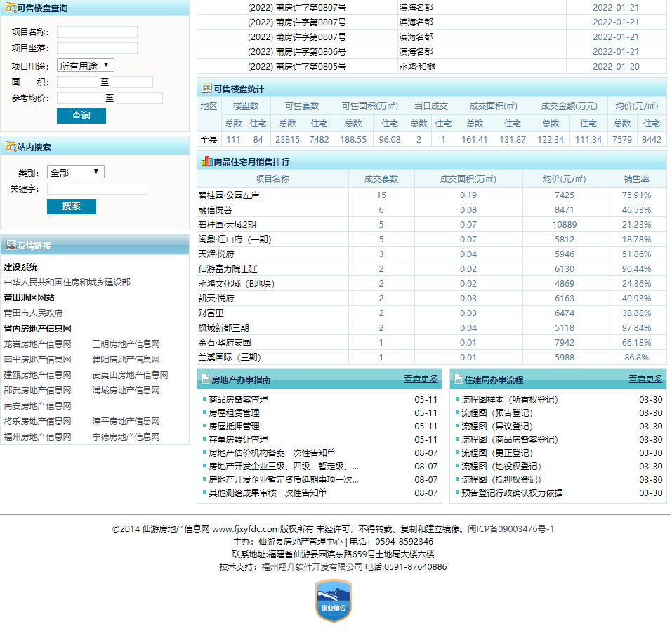Click the 站内搜索 panel header icon
672x631 pixels.
pos(10,147)
